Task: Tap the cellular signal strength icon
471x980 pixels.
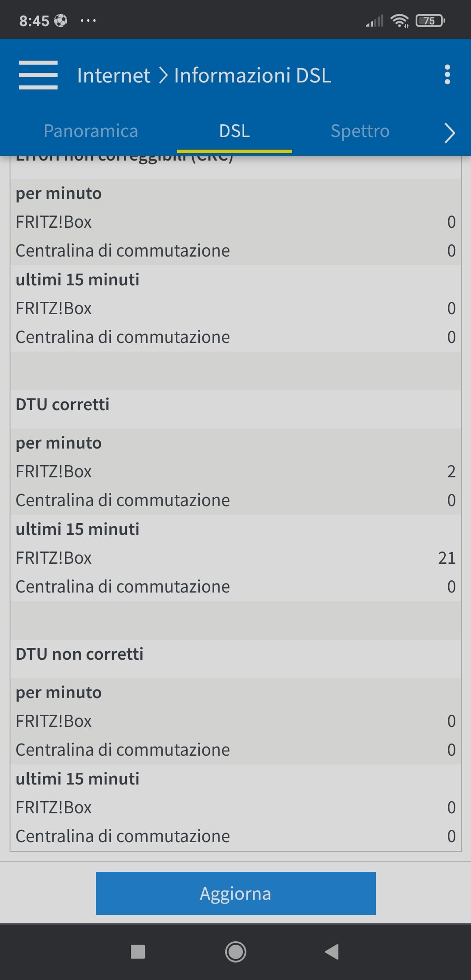Action: 375,21
